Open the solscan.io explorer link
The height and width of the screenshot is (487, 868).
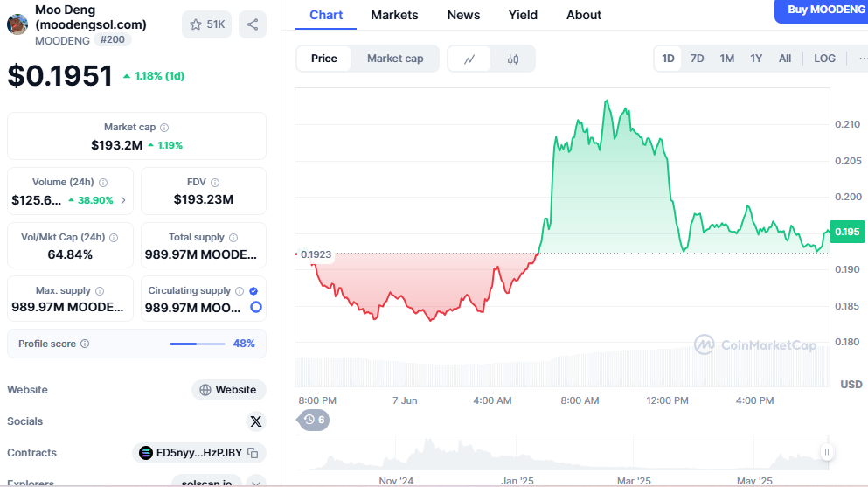[206, 484]
